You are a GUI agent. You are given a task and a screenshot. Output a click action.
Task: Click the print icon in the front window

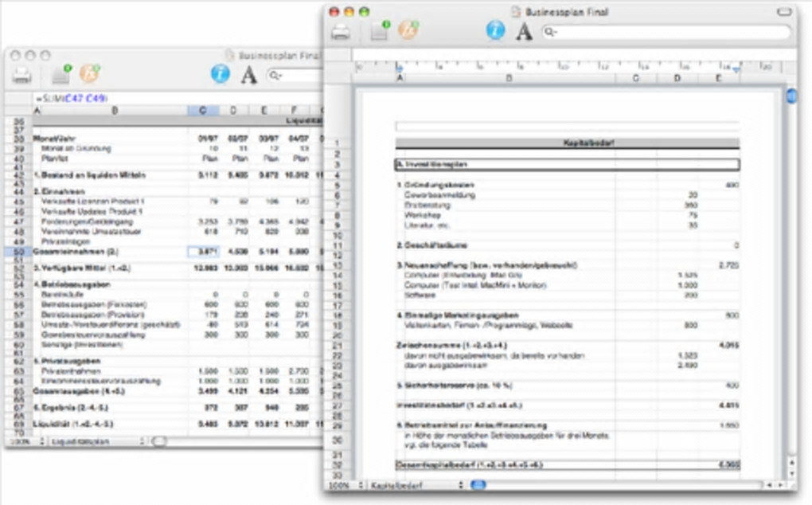pos(341,32)
